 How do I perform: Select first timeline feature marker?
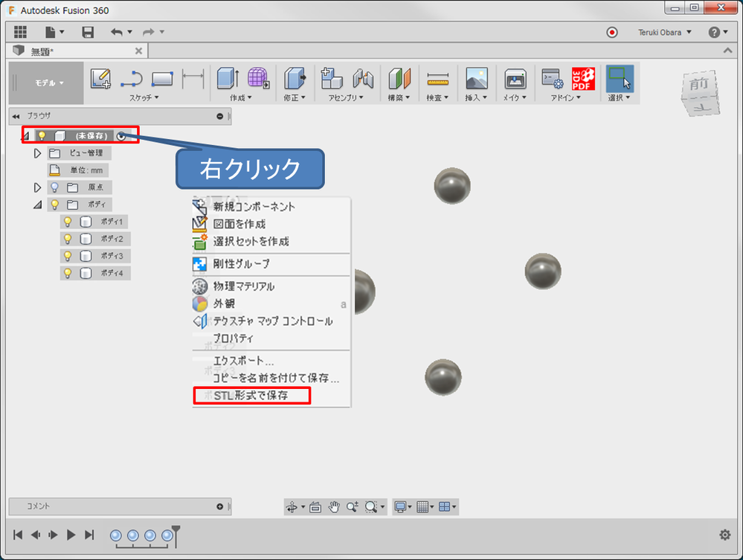point(115,535)
